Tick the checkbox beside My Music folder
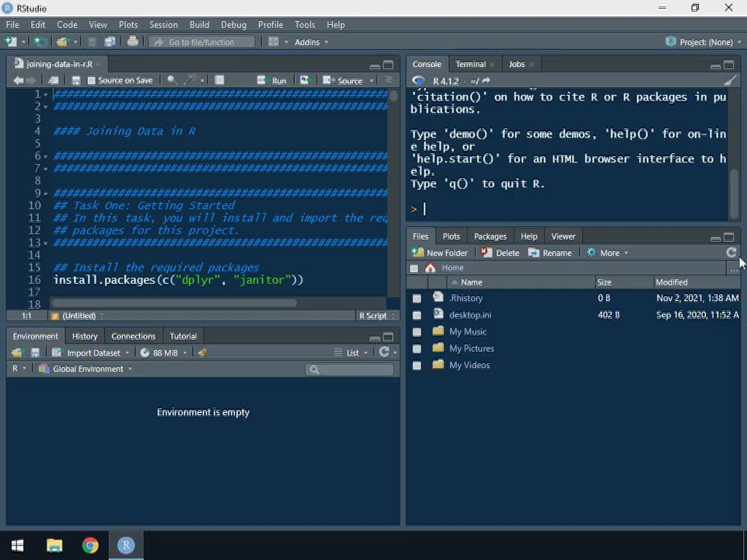747x560 pixels. click(416, 331)
